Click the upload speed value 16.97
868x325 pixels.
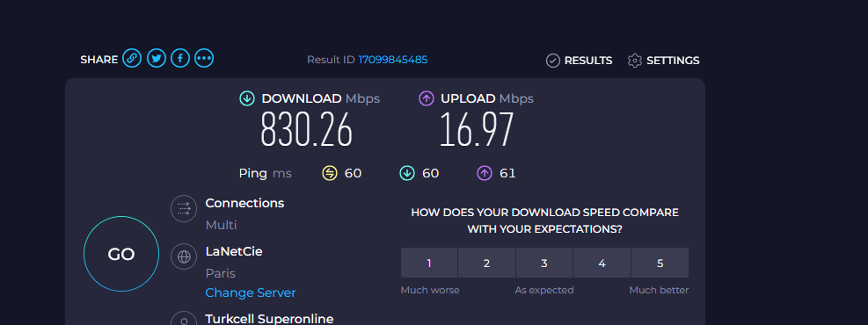(x=478, y=129)
